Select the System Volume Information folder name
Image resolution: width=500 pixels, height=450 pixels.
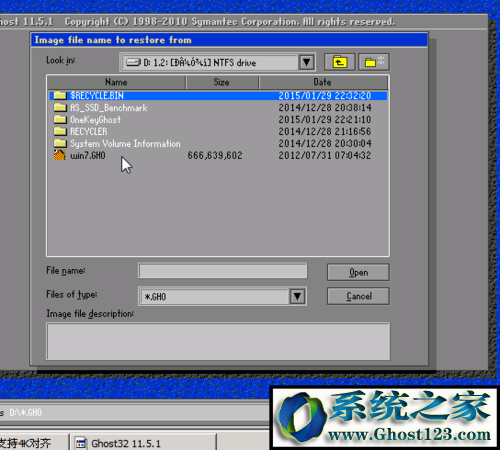pyautogui.click(x=125, y=144)
